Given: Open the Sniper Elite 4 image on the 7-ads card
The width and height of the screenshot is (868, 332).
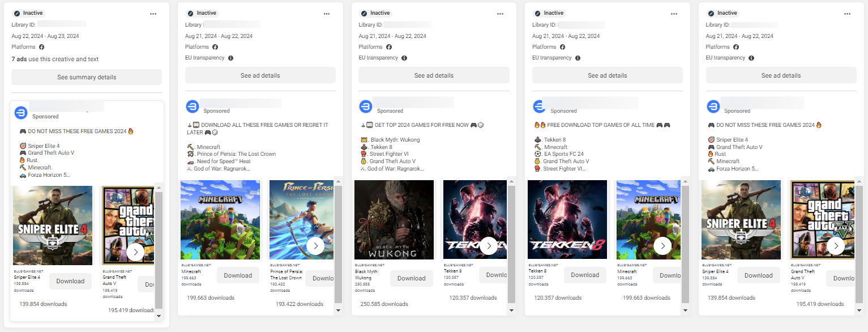Looking at the screenshot, I should [x=53, y=225].
